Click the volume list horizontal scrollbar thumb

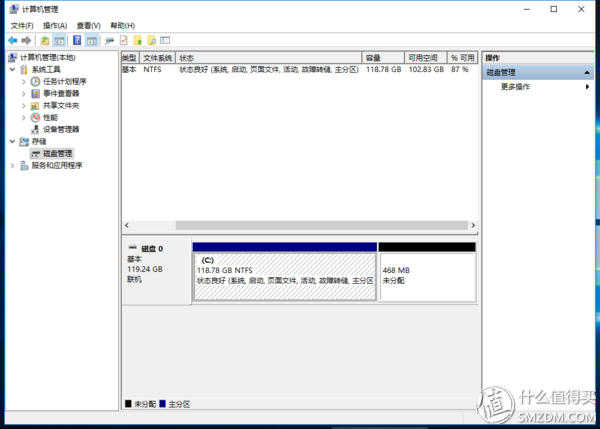pyautogui.click(x=321, y=225)
